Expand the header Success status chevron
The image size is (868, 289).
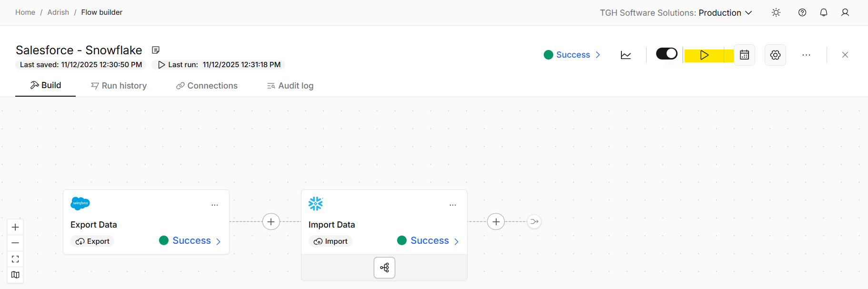(x=598, y=55)
